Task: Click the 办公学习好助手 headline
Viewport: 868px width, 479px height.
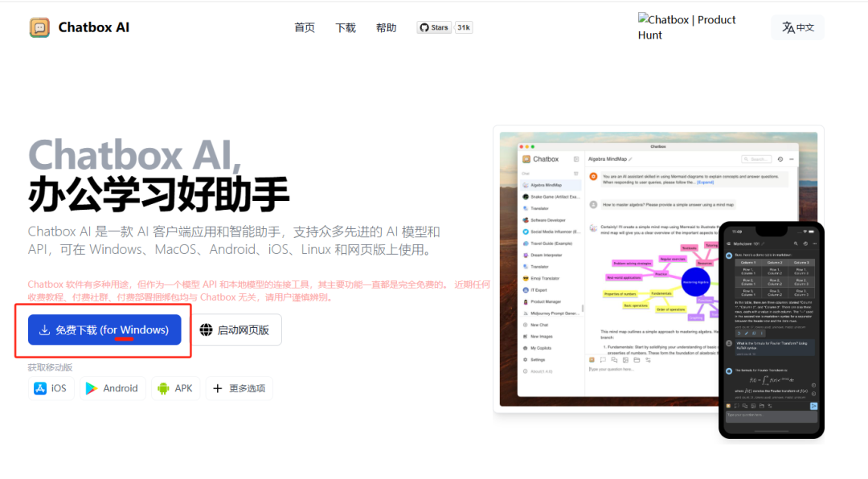Action: click(x=158, y=194)
